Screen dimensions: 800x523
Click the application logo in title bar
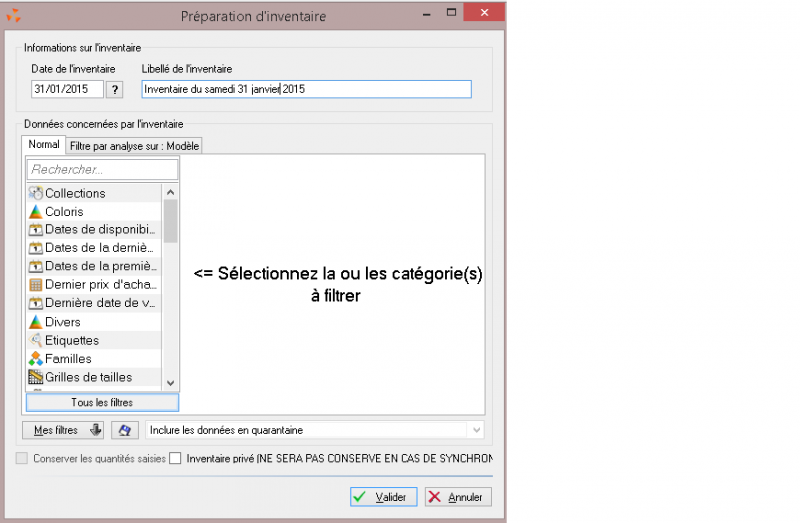pyautogui.click(x=13, y=16)
